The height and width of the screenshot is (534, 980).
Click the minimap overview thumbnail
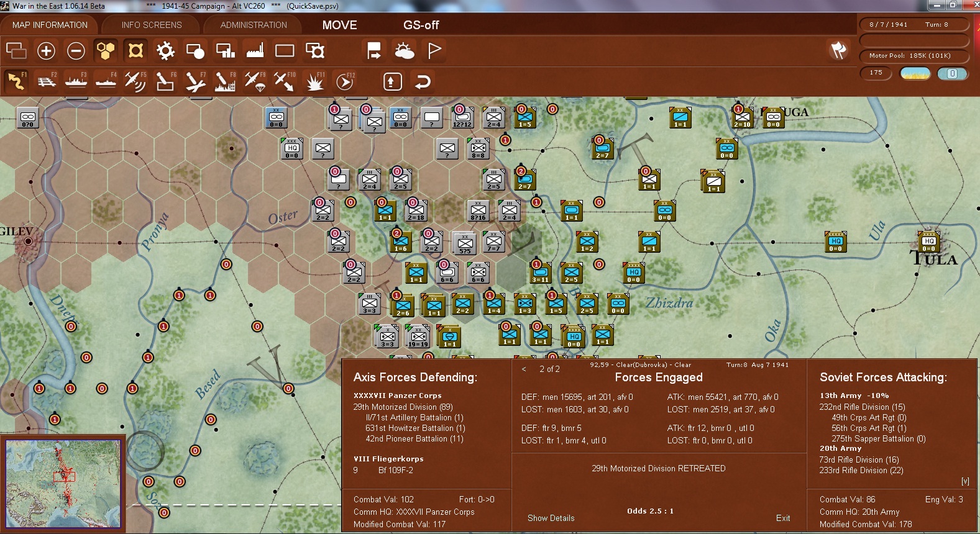click(63, 484)
